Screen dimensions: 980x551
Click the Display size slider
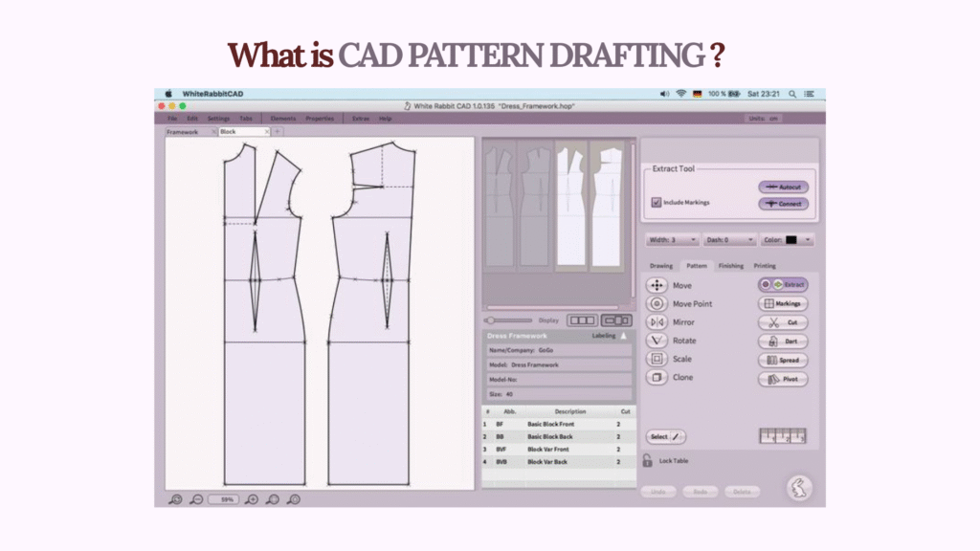point(509,320)
